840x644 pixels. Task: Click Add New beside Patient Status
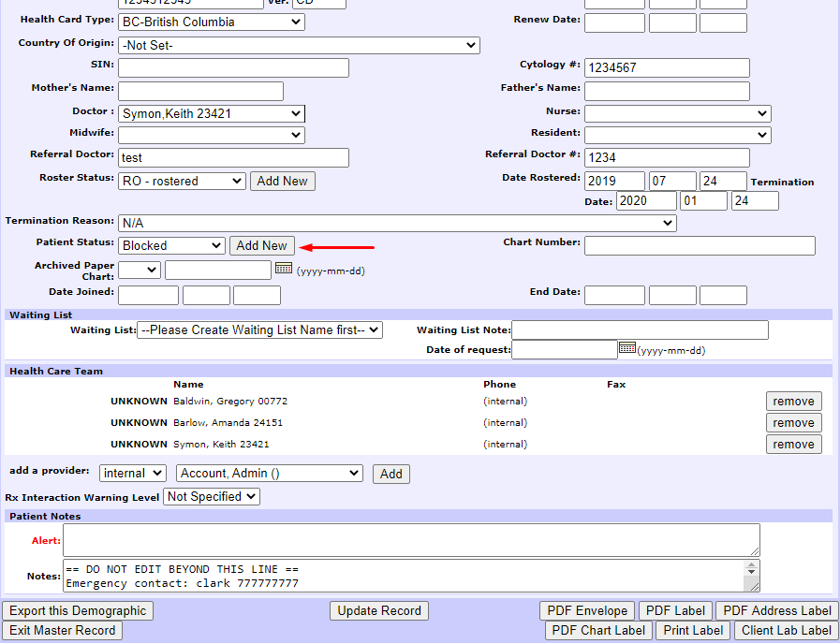coord(261,245)
